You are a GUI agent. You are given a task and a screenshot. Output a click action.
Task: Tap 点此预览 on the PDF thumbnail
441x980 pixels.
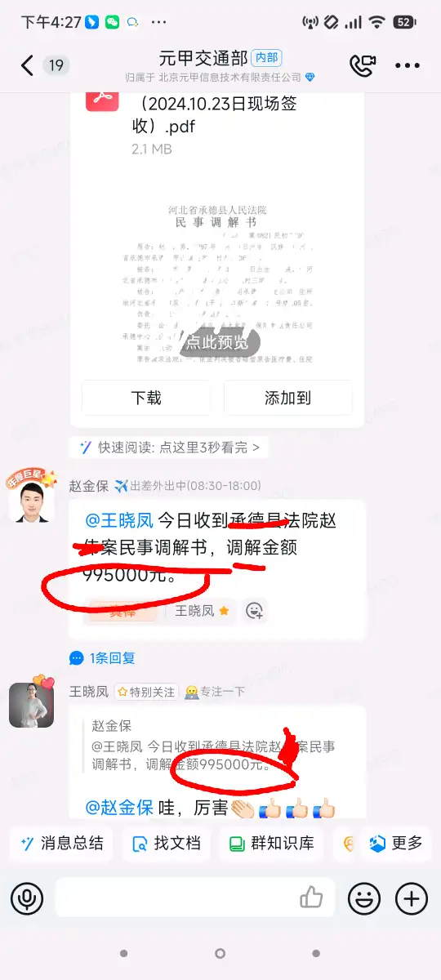[x=216, y=342]
